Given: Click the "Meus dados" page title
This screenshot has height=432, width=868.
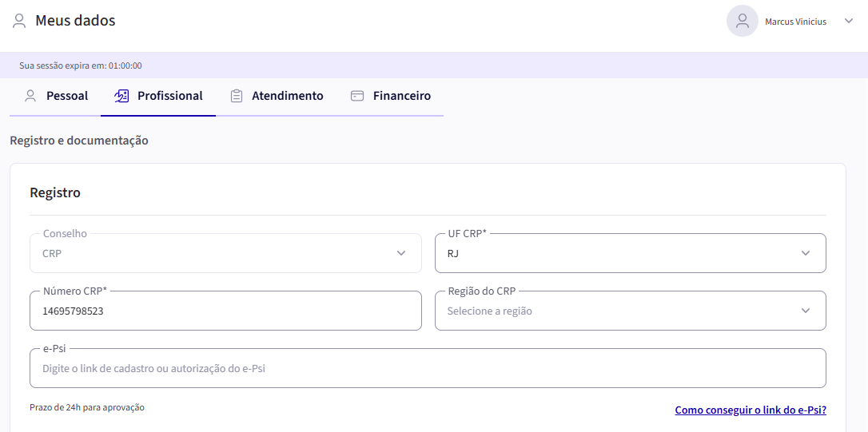Looking at the screenshot, I should [x=75, y=21].
